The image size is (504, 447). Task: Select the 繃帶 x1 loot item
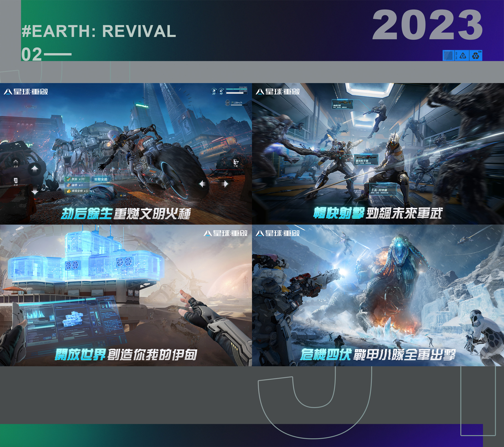tap(77, 185)
